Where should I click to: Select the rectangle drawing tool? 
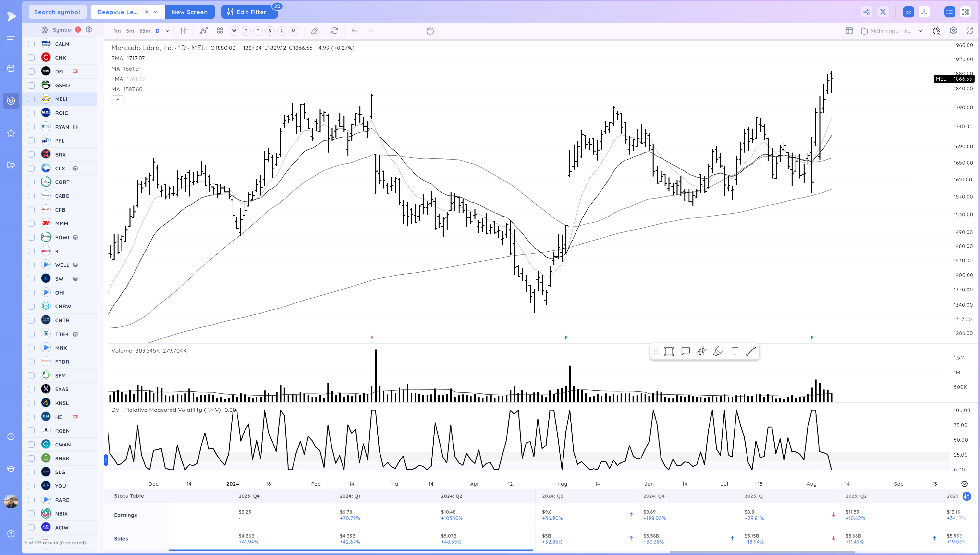669,351
